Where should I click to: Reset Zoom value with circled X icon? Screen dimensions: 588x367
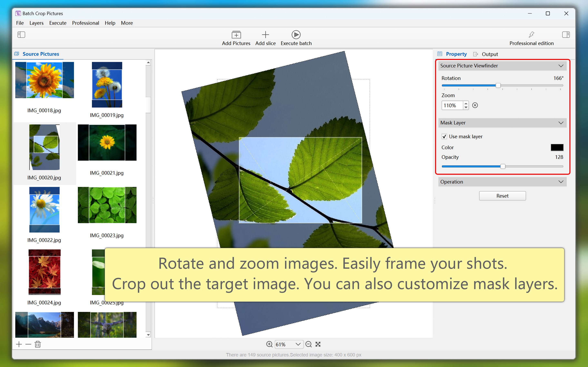point(475,105)
